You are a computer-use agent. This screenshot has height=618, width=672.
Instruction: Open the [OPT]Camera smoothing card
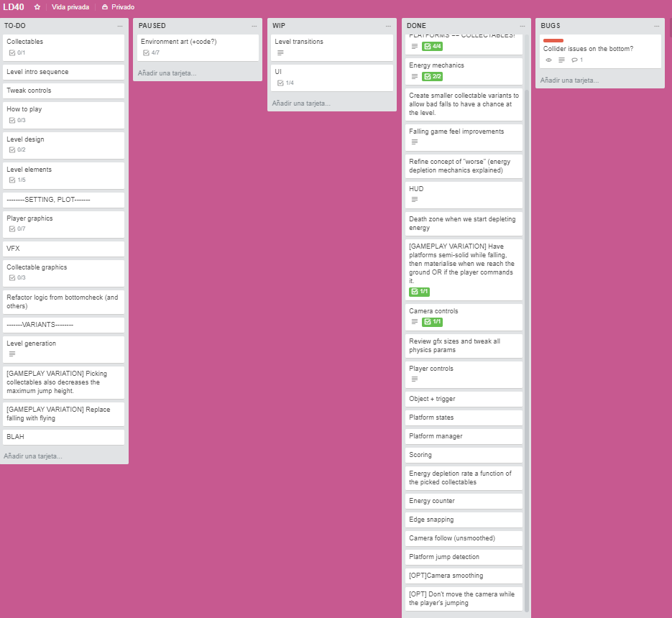(464, 576)
